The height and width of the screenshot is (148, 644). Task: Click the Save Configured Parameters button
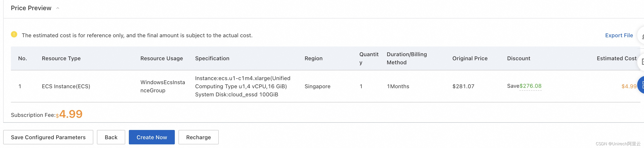48,137
